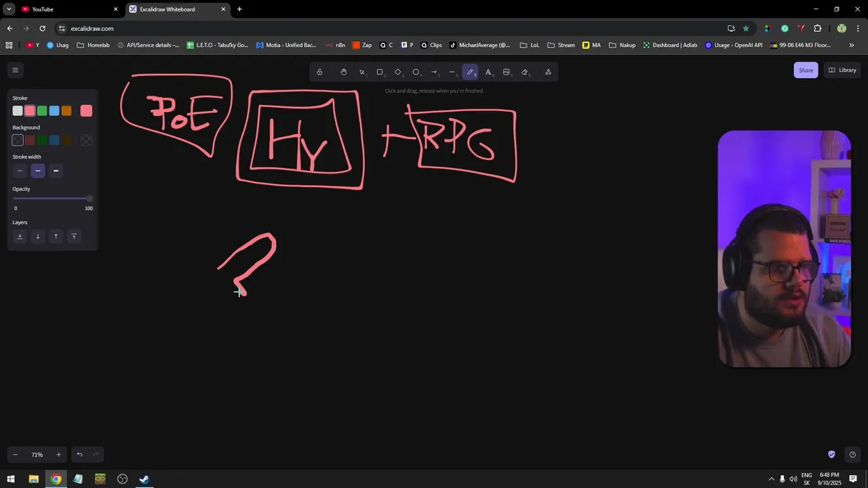Bookmark this page with the star

746,28
